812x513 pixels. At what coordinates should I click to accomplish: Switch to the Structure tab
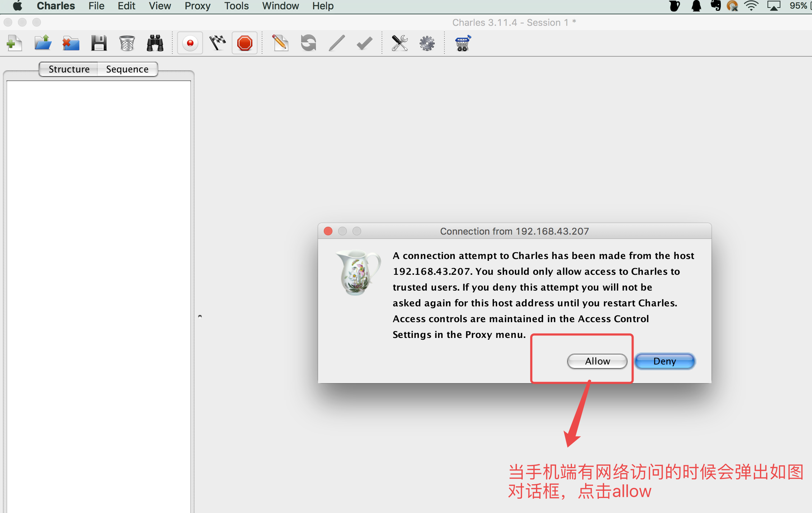coord(69,69)
